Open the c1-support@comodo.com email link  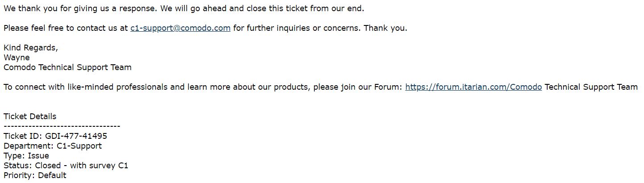180,28
